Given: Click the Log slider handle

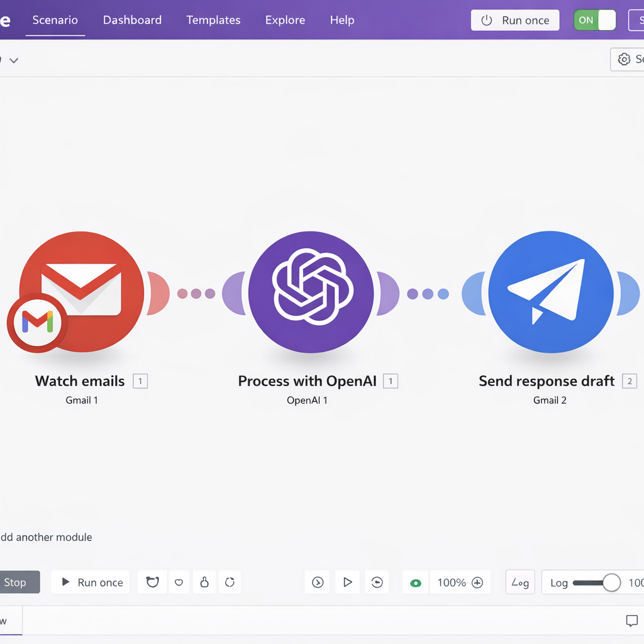Looking at the screenshot, I should tap(611, 582).
